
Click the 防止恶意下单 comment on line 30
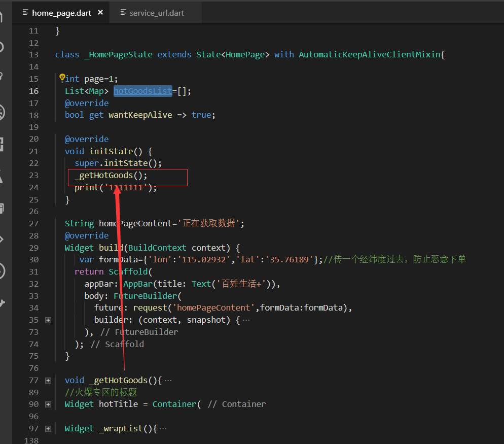point(439,259)
